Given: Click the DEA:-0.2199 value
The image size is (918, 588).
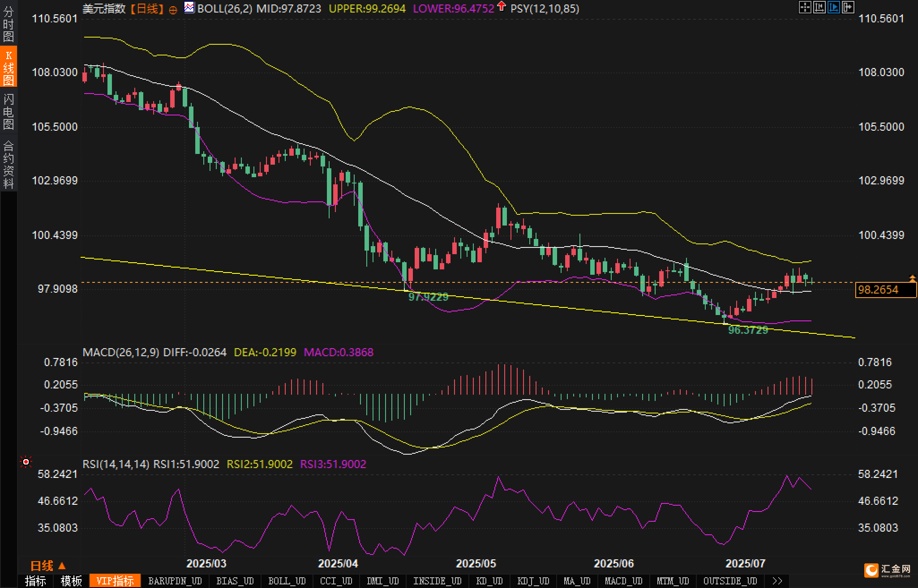Looking at the screenshot, I should pos(265,352).
